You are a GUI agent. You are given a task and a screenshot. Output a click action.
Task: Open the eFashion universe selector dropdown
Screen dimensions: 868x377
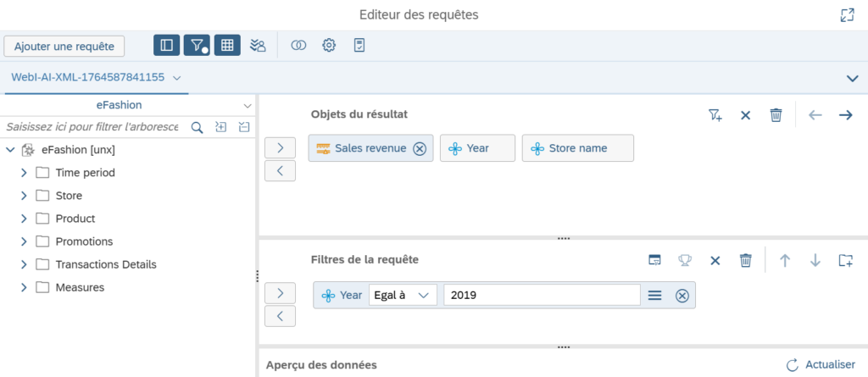tap(247, 105)
